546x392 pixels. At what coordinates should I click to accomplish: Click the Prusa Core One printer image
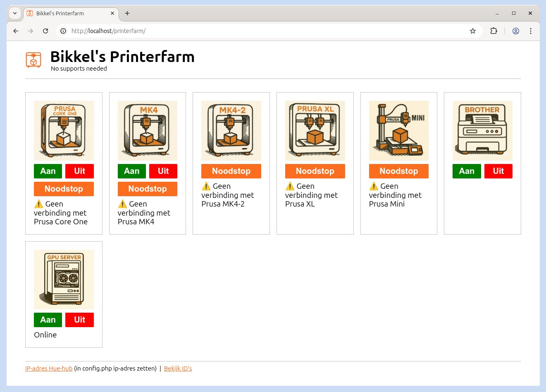click(x=64, y=131)
